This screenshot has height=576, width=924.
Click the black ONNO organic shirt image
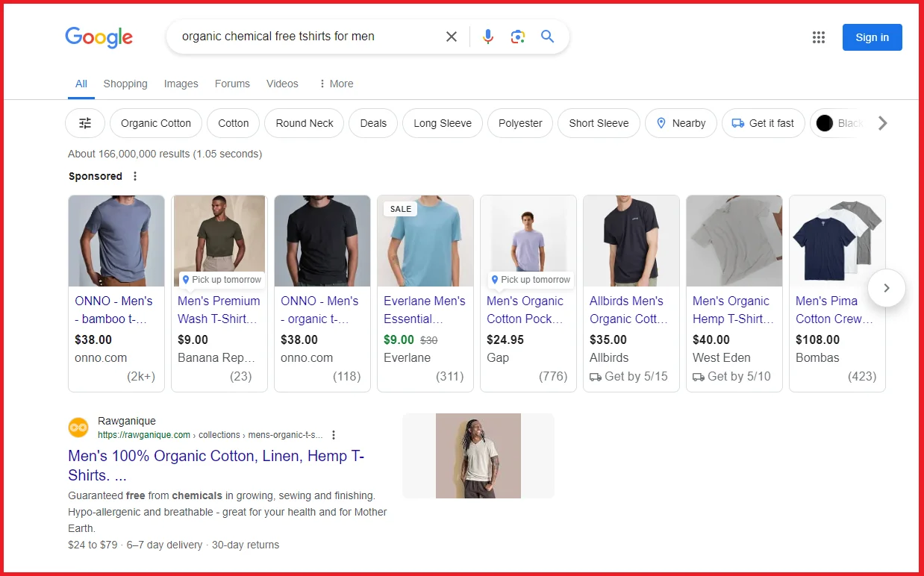322,241
